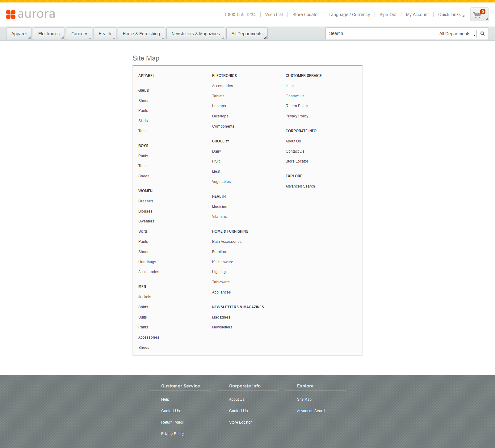Open Women Dresses link
The height and width of the screenshot is (448, 495).
pyautogui.click(x=146, y=201)
